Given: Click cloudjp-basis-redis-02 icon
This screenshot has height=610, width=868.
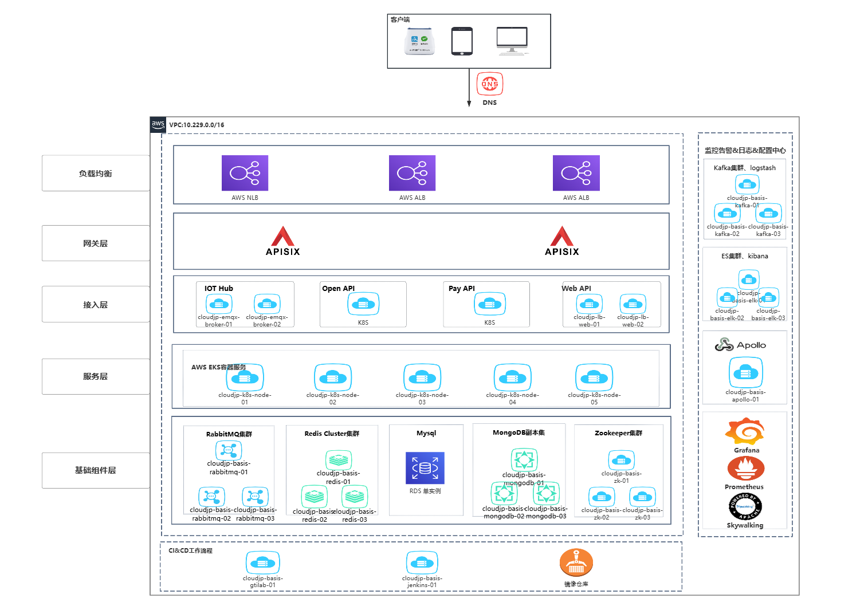Looking at the screenshot, I should (315, 496).
